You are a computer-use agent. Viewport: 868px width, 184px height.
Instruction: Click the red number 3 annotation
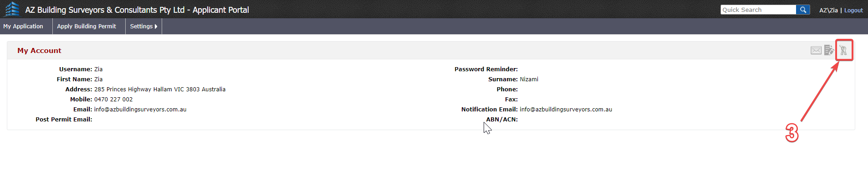[792, 133]
